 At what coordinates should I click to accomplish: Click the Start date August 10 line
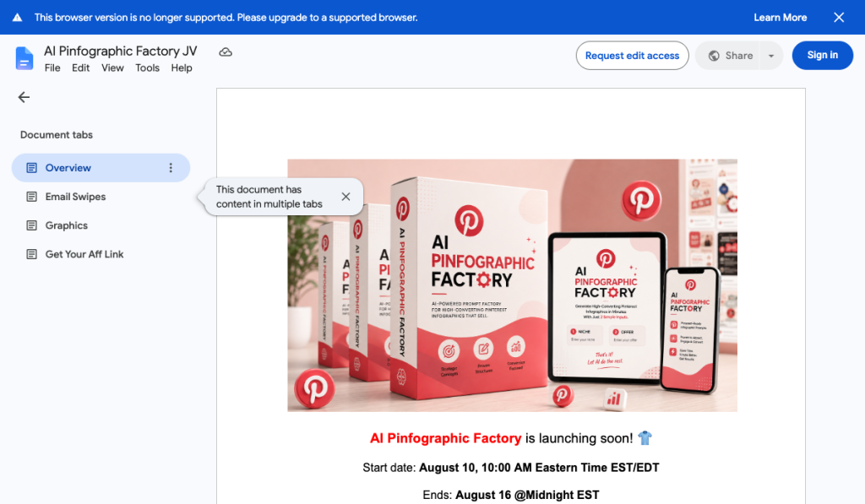511,468
